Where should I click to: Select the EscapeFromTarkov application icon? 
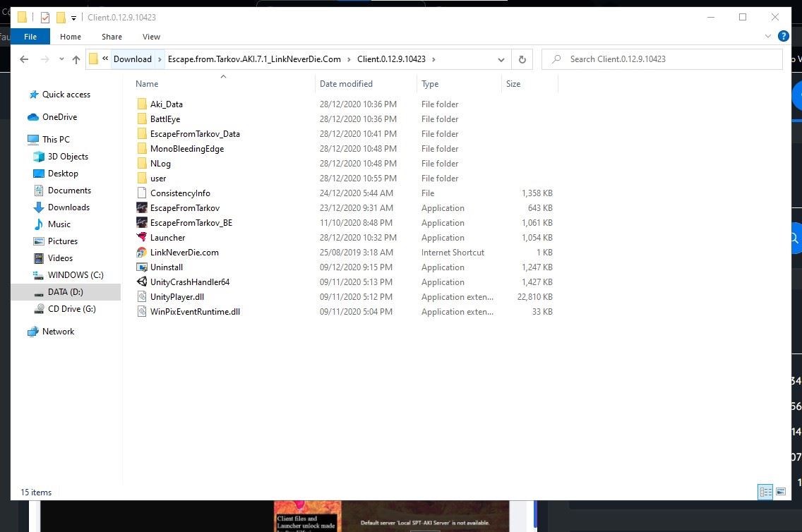tap(143, 208)
